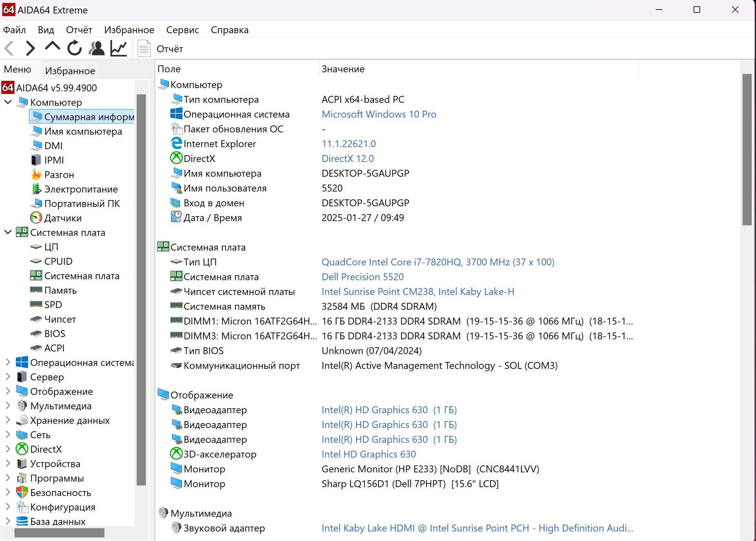This screenshot has height=541, width=756.
Task: Click the Хранение данных disk icon
Action: click(x=22, y=420)
